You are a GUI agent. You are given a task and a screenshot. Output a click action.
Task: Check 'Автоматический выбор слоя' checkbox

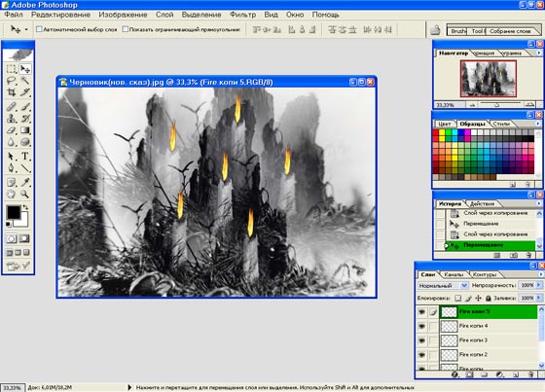[x=39, y=29]
